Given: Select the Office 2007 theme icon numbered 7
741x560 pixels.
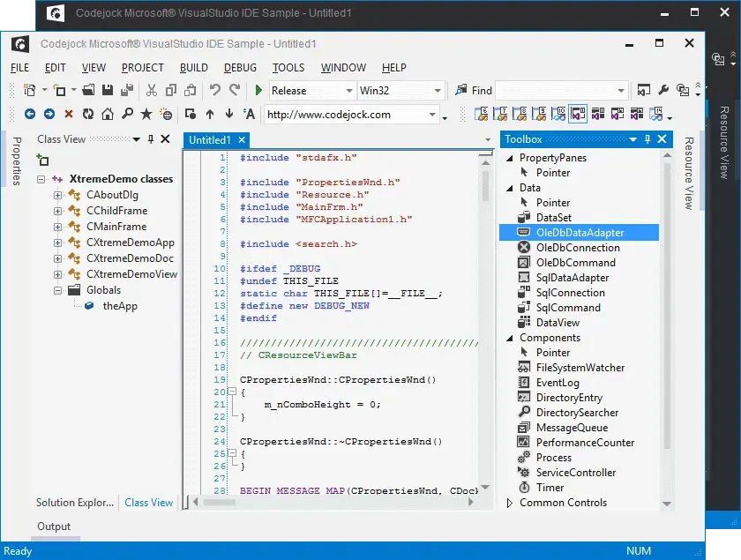Looking at the screenshot, I should 500,114.
